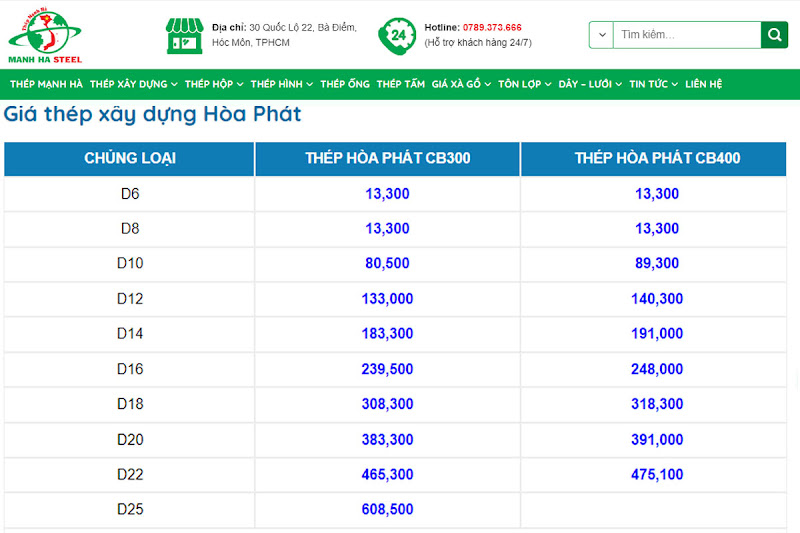Expand the Giá Xà Gồ chevron
800x533 pixels.
(x=488, y=85)
